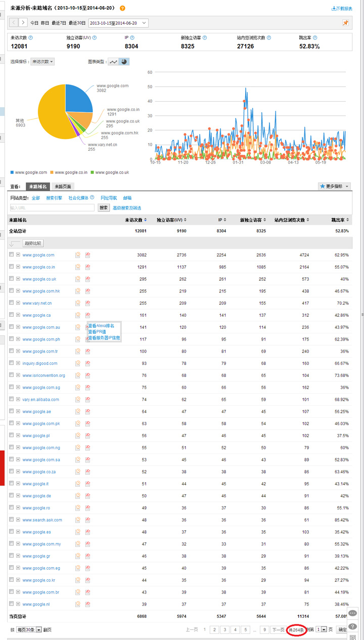364x640 pixels.
Task: Click help icon beside 跳出率 metric
Action: pos(315,37)
